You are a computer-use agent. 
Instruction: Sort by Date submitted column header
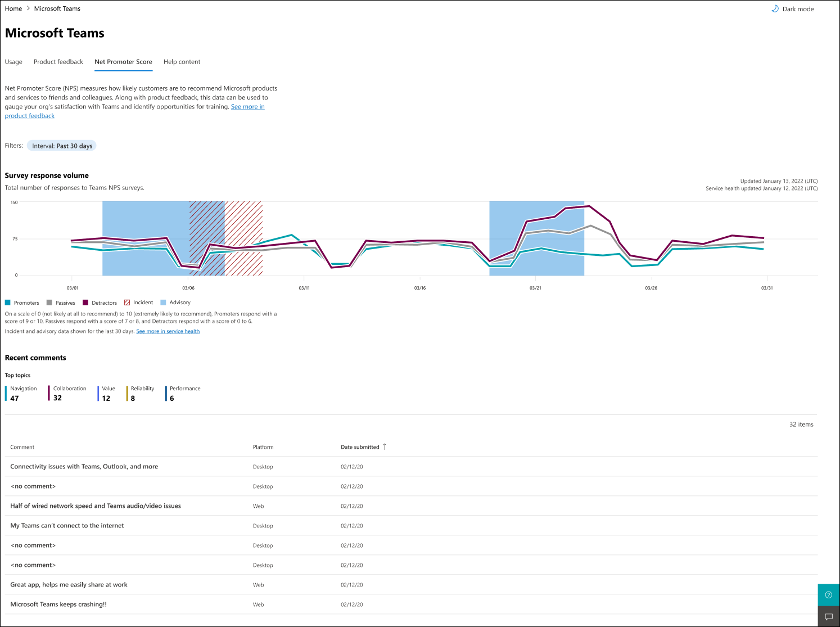click(360, 447)
